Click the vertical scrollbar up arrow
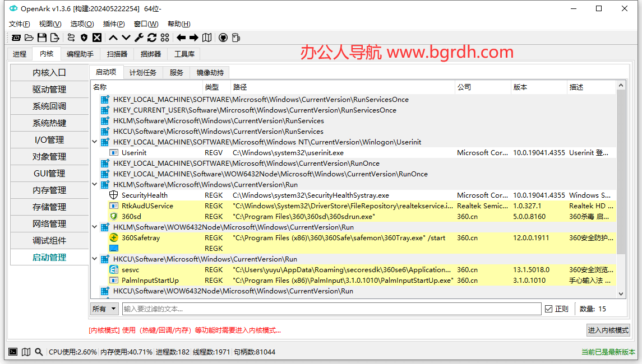Image resolution: width=642 pixels, height=364 pixels. point(621,85)
